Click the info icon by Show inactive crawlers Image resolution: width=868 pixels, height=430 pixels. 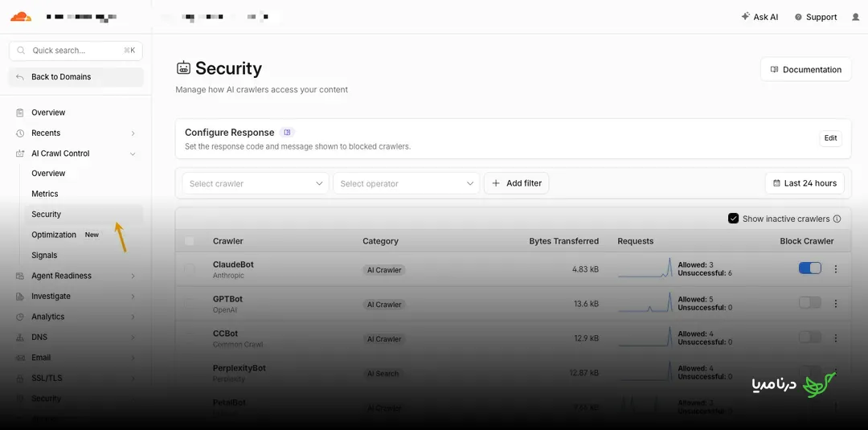coord(837,219)
